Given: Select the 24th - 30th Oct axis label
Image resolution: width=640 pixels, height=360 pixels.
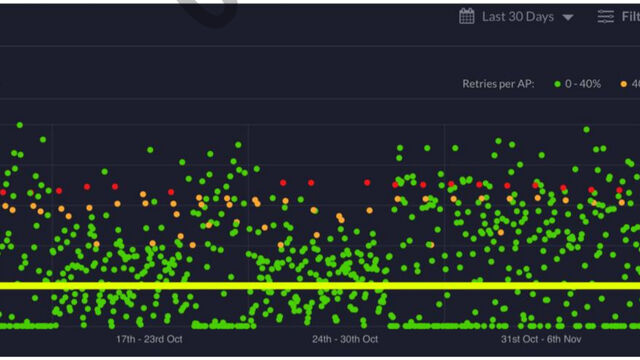Looking at the screenshot, I should point(345,339).
